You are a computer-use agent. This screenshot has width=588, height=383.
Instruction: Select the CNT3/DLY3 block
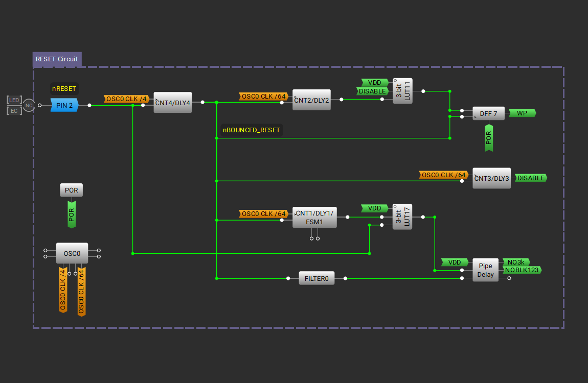coord(491,178)
